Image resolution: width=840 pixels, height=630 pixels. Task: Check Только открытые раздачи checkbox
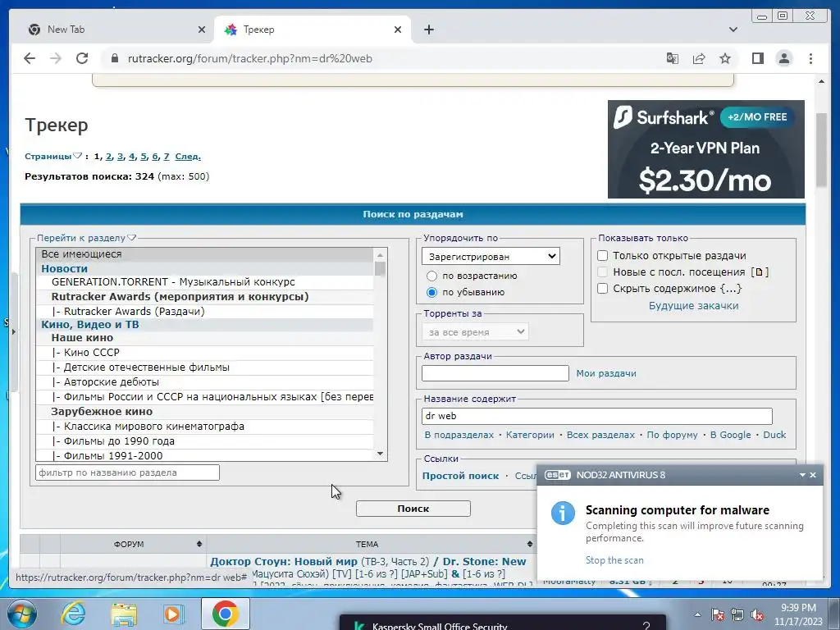click(603, 256)
